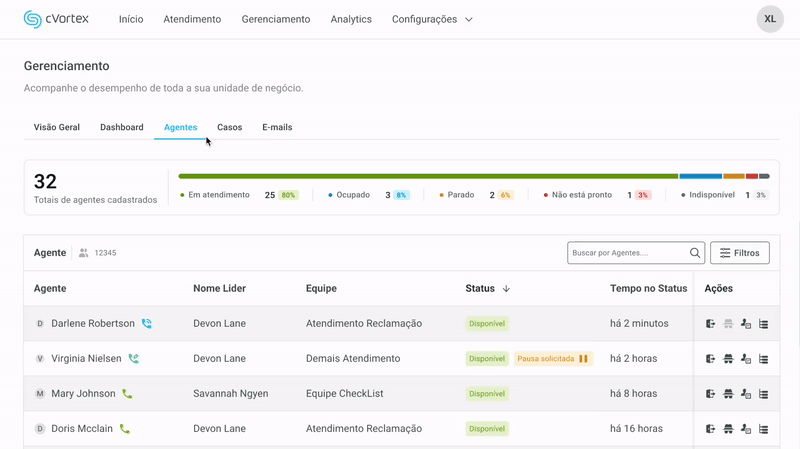Open Gerenciamento in the top navigation
This screenshot has height=449, width=800.
click(276, 19)
